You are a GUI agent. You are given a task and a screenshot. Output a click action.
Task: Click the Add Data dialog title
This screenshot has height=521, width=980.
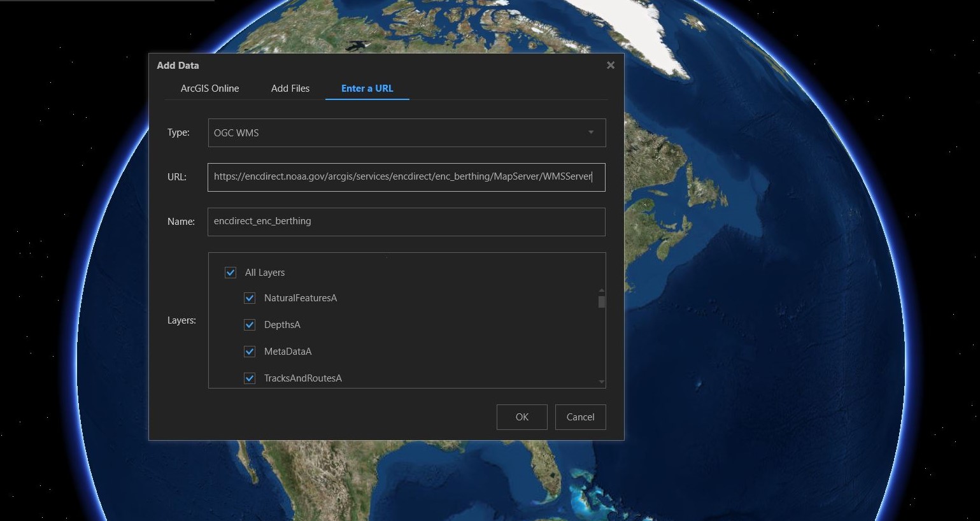click(x=178, y=65)
